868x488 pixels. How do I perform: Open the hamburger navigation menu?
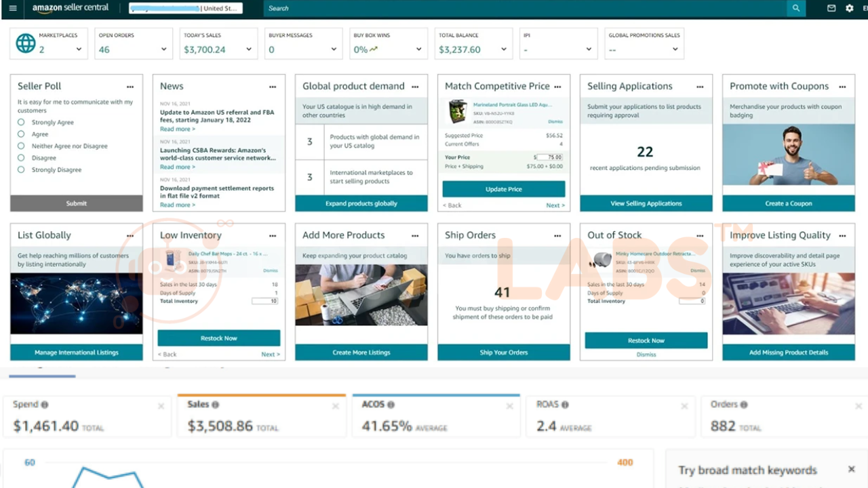coord(13,8)
